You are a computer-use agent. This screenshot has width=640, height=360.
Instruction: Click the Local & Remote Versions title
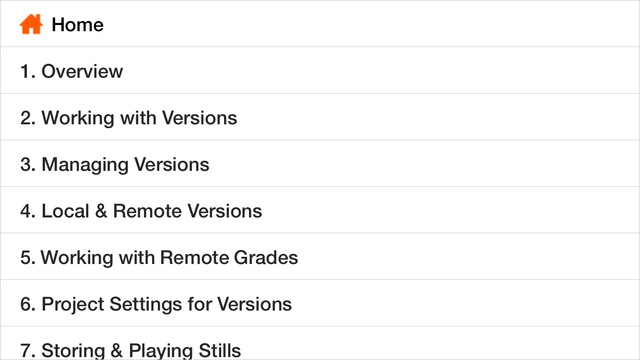point(152,211)
